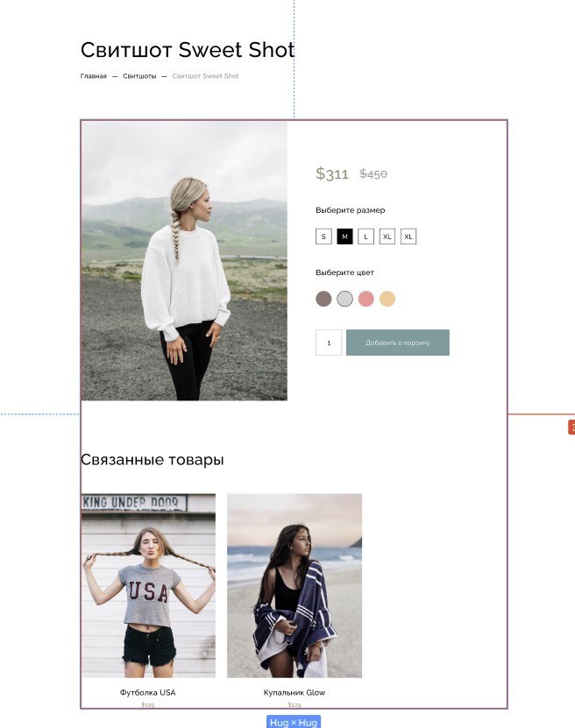Choose size L option
Viewport: 575px width, 728px height.
(x=366, y=237)
